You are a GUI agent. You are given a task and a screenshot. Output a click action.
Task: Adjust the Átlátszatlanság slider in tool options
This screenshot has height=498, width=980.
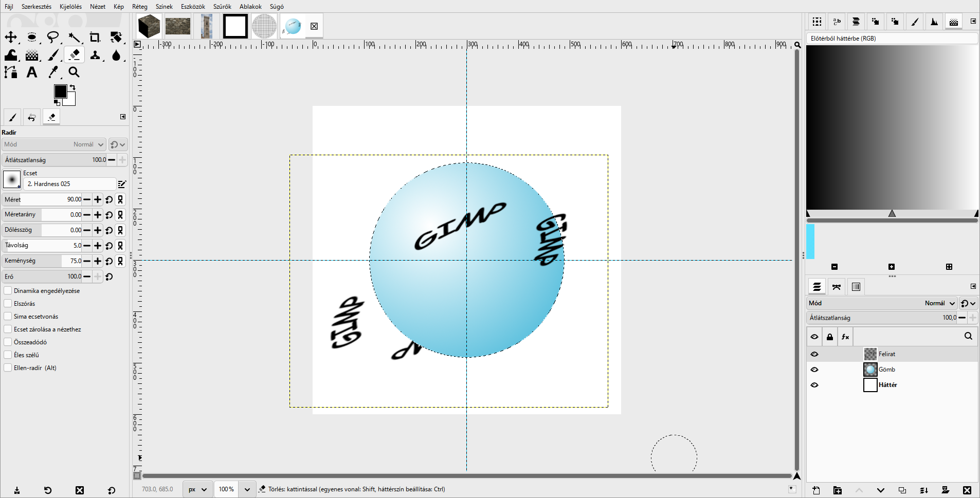(x=53, y=160)
